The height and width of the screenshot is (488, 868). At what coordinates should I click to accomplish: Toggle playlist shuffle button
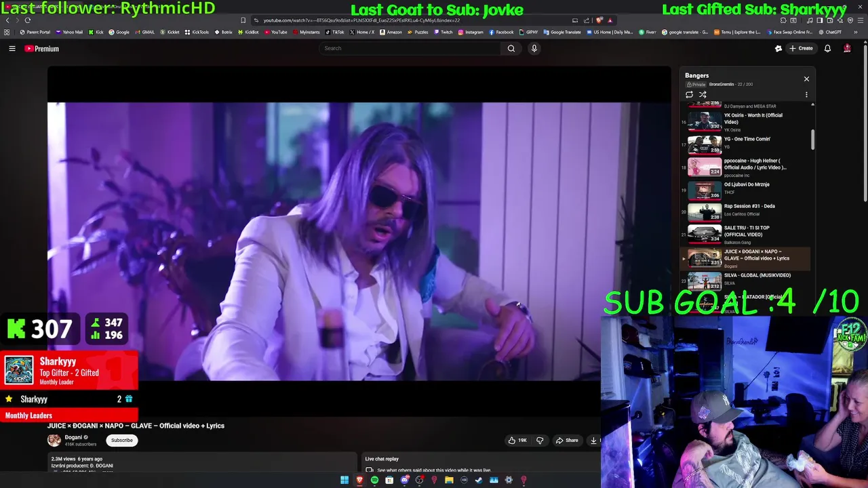(703, 95)
